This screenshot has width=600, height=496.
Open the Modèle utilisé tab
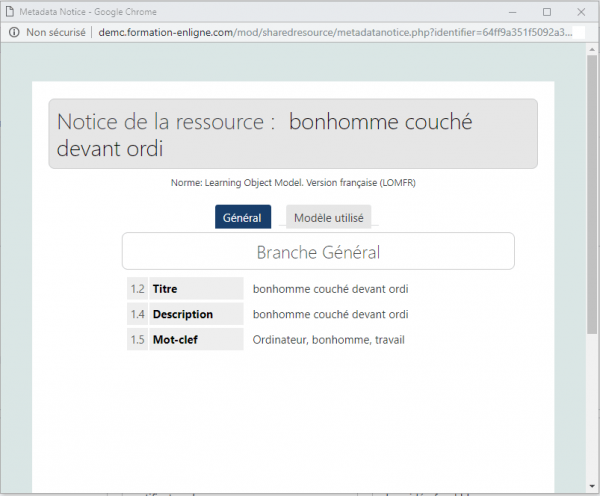329,218
